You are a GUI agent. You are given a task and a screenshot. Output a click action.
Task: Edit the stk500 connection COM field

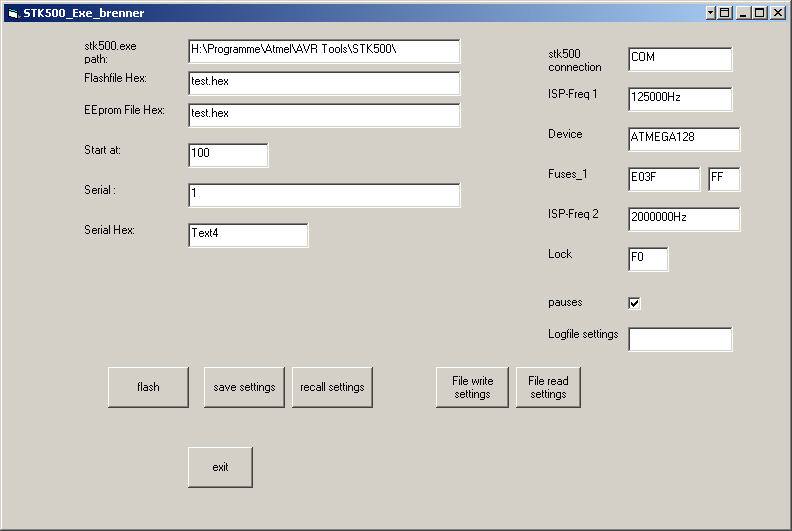click(x=680, y=59)
